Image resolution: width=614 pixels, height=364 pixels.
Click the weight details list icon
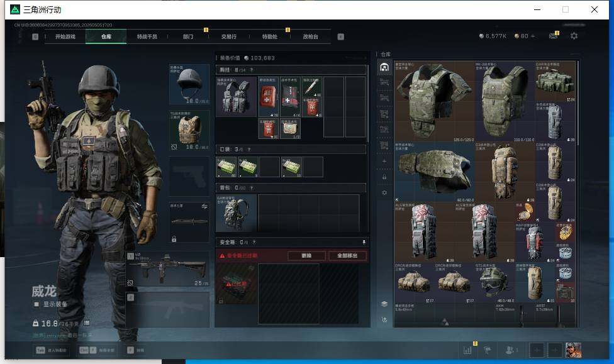click(87, 323)
